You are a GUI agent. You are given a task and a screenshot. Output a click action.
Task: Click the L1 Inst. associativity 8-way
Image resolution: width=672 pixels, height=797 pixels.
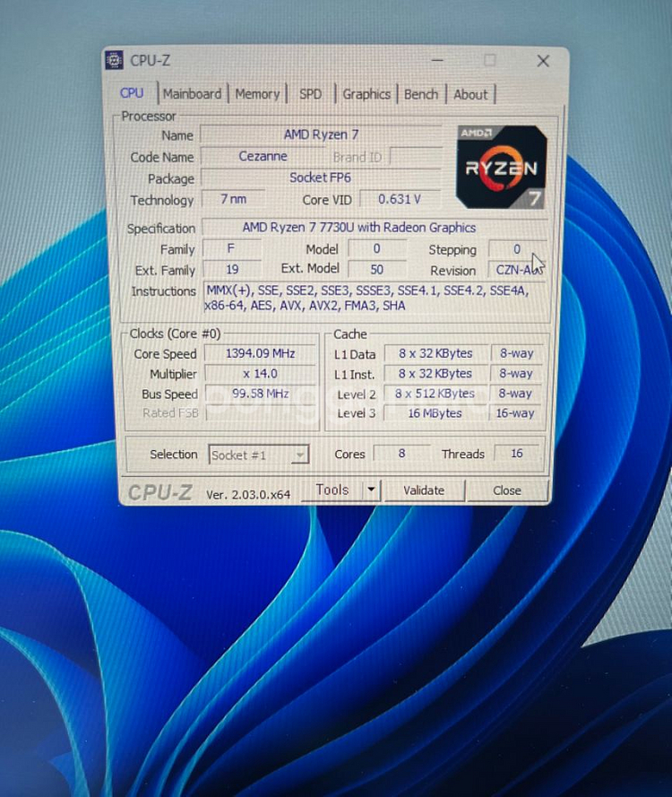[x=516, y=373]
